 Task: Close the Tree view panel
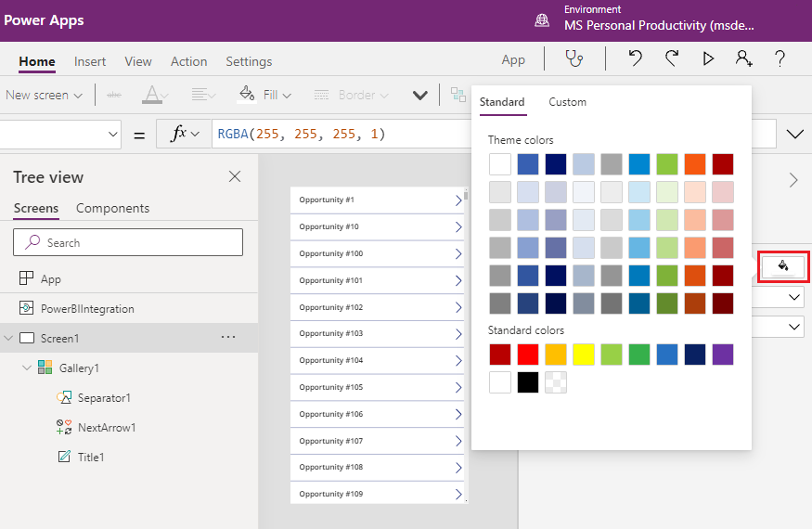235,176
